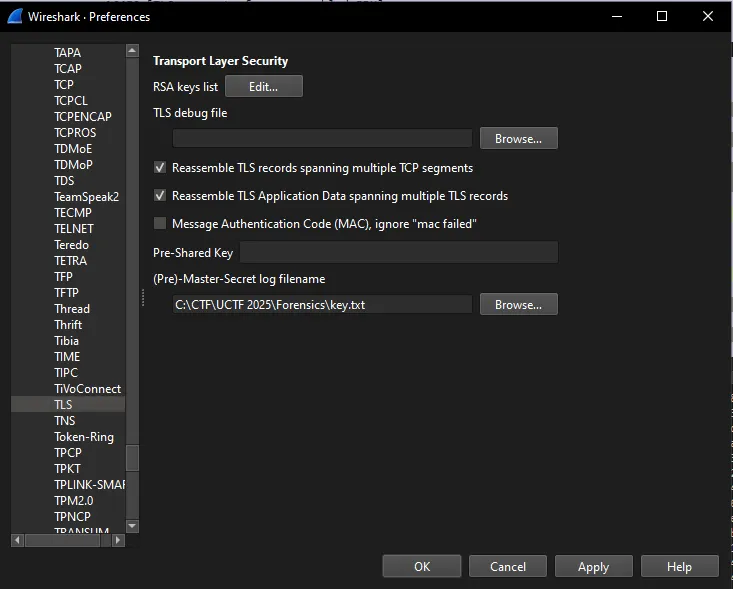The width and height of the screenshot is (733, 589).
Task: Click the protocol list horizontal scrollbar
Action: [62, 540]
